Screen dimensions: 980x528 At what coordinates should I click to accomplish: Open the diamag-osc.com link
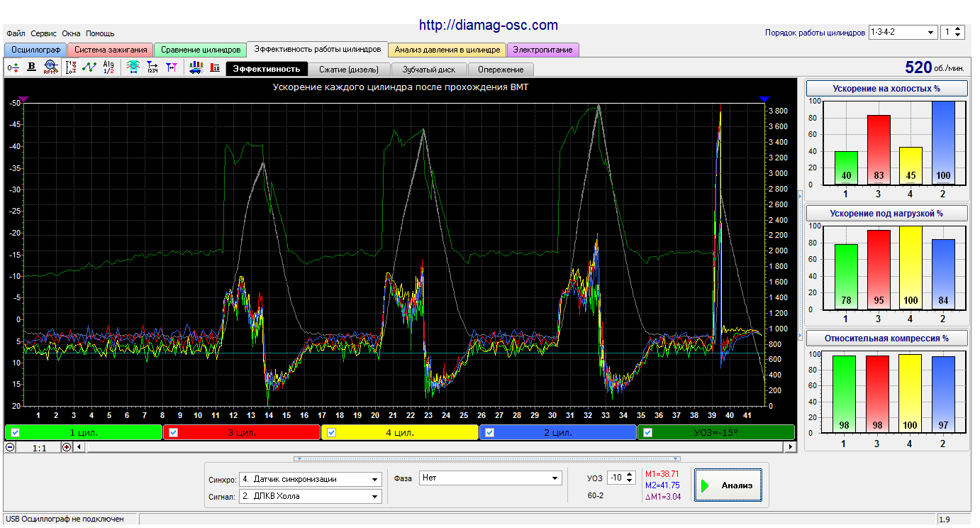point(489,25)
